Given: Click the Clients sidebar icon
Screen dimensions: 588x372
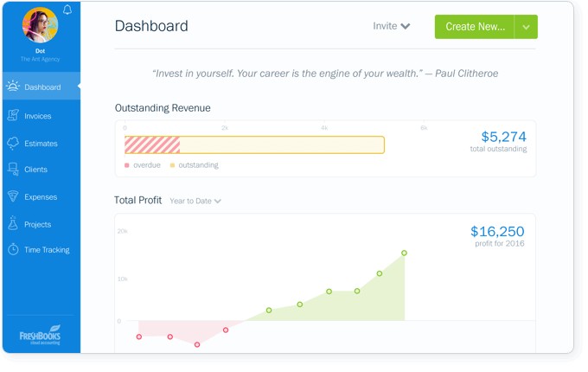Looking at the screenshot, I should point(13,169).
